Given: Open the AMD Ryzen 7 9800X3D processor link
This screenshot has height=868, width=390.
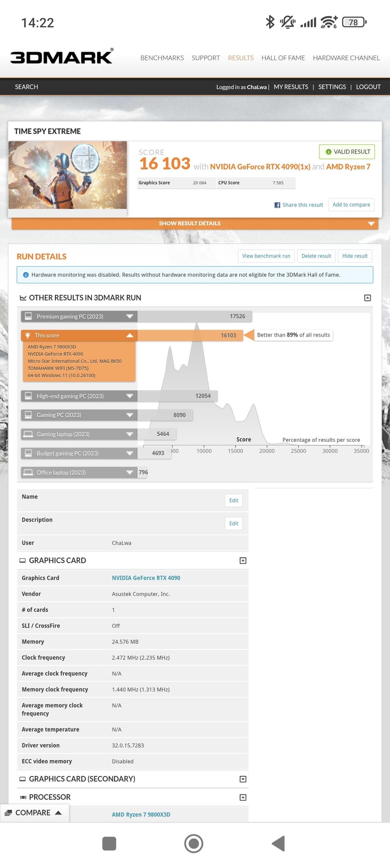Looking at the screenshot, I should coord(141,815).
